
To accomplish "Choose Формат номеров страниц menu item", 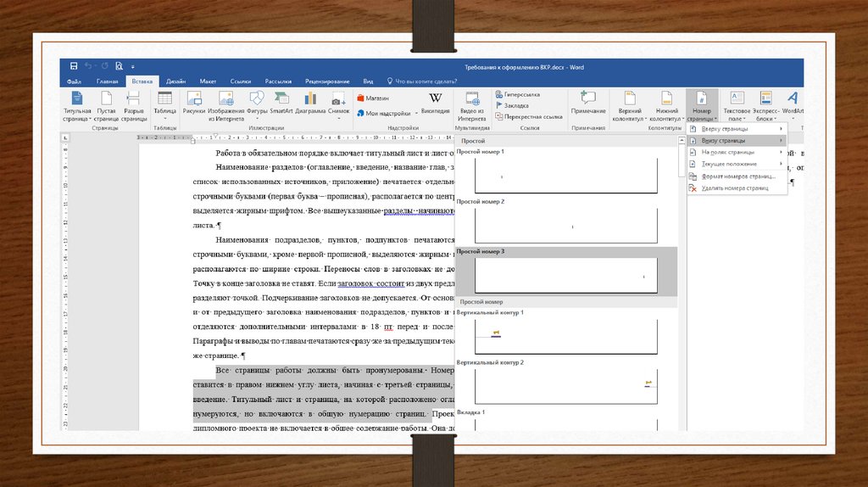I will click(737, 176).
